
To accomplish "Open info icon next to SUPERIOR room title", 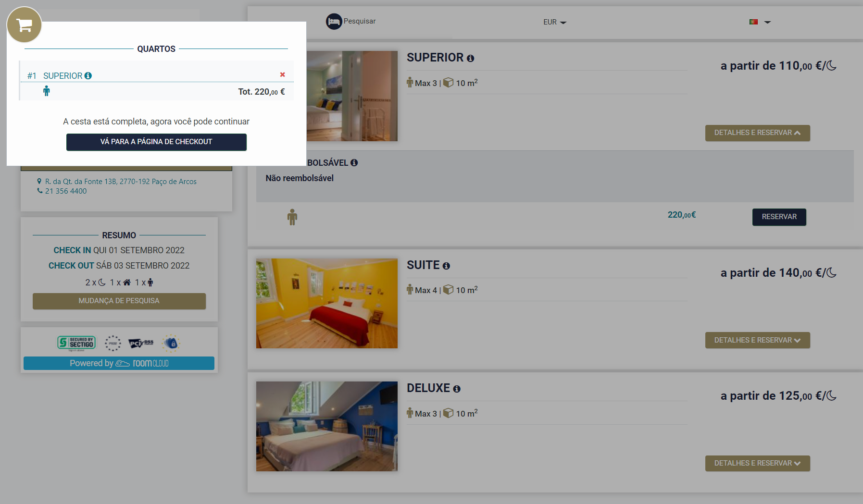I will [x=470, y=59].
